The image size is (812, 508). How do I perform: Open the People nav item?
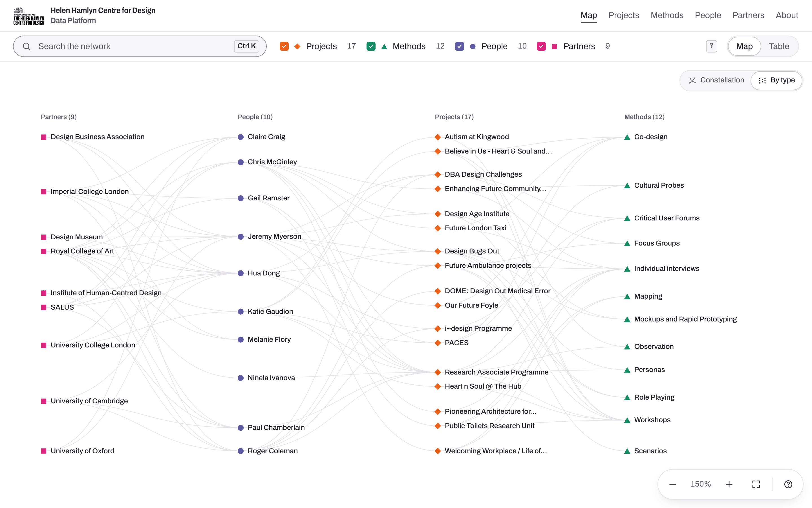point(708,15)
